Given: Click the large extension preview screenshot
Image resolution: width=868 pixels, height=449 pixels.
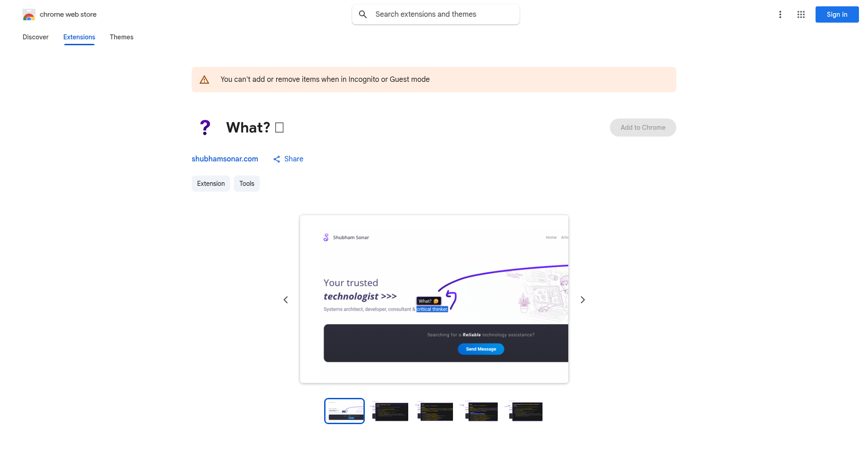Looking at the screenshot, I should 434,299.
